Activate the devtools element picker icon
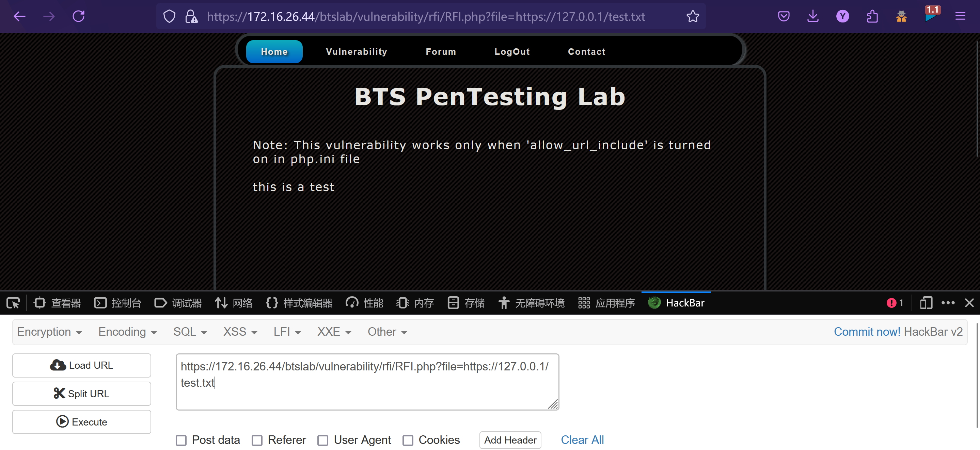Screen dimensions: 980x450 pyautogui.click(x=13, y=303)
